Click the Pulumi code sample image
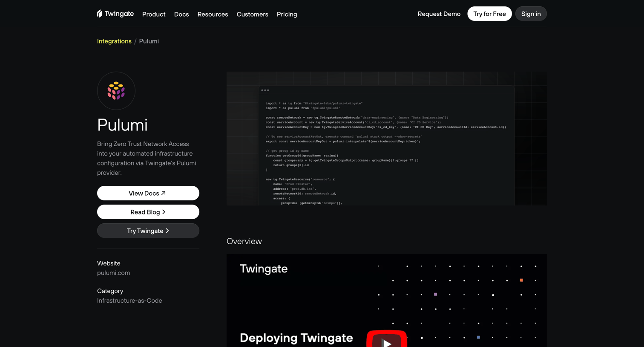The image size is (644, 347). [x=387, y=139]
